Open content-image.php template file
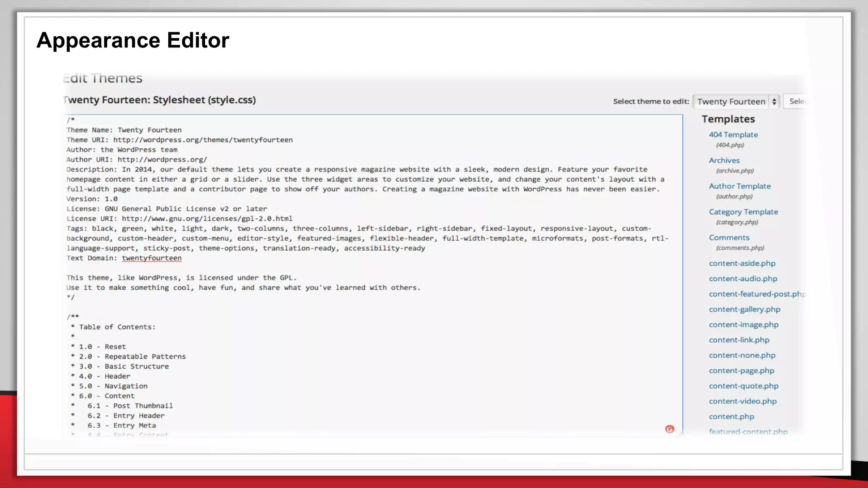Viewport: 868px width, 488px height. [x=744, y=324]
